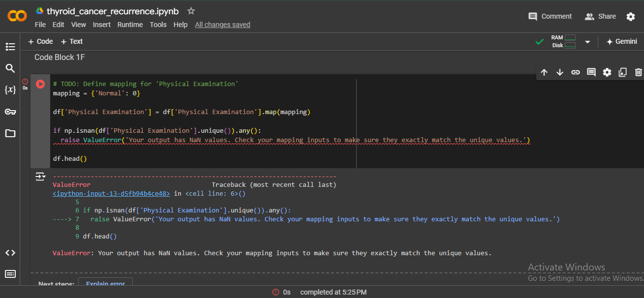Copy link to cell
This screenshot has width=644, height=298.
point(576,72)
